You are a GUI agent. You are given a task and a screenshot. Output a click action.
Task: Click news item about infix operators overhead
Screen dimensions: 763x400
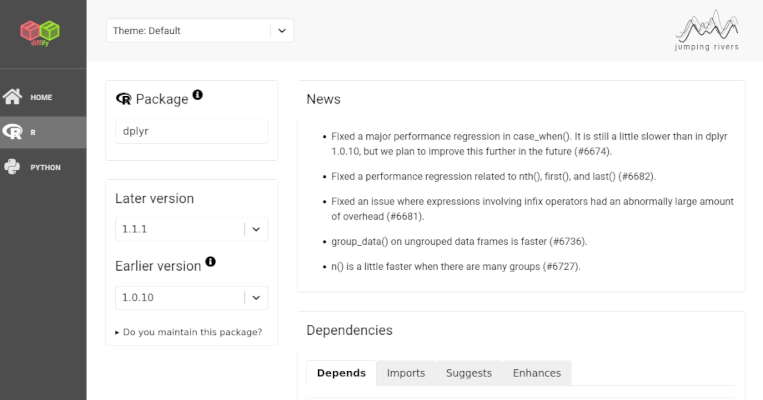(532, 209)
